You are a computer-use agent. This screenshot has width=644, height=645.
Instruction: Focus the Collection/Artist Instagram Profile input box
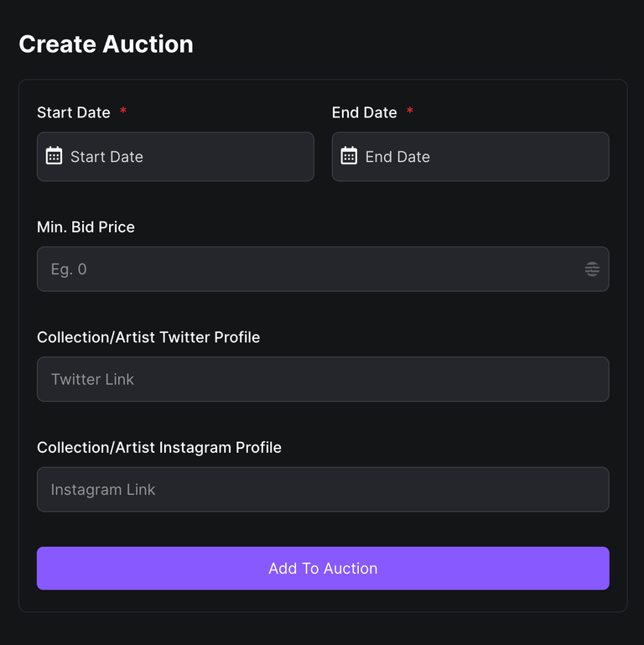coord(323,490)
